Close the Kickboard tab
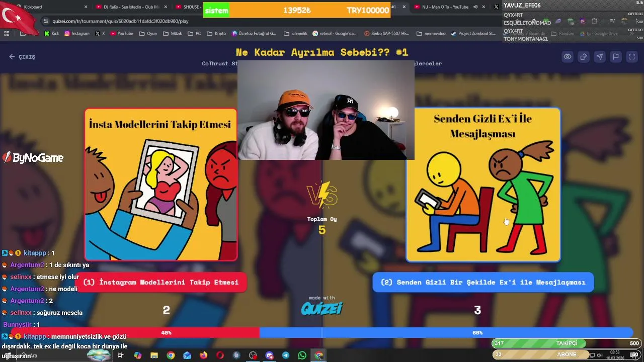This screenshot has width=644, height=362. click(86, 7)
